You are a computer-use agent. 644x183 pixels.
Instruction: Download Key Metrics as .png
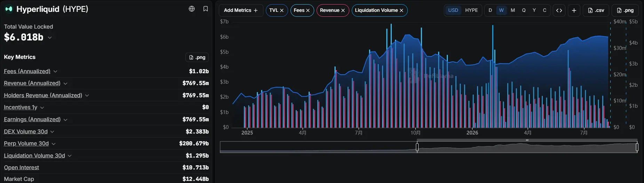[197, 57]
